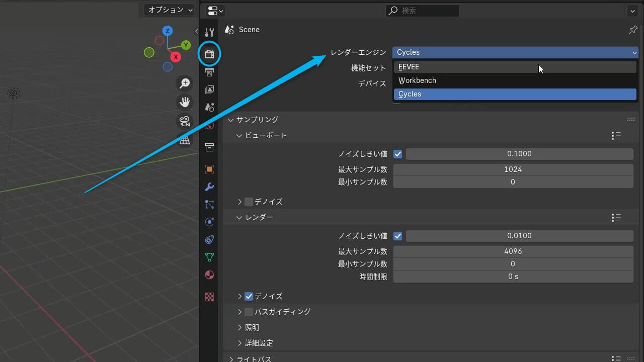644x362 pixels.
Task: Open the Render Properties tab
Action: click(210, 54)
